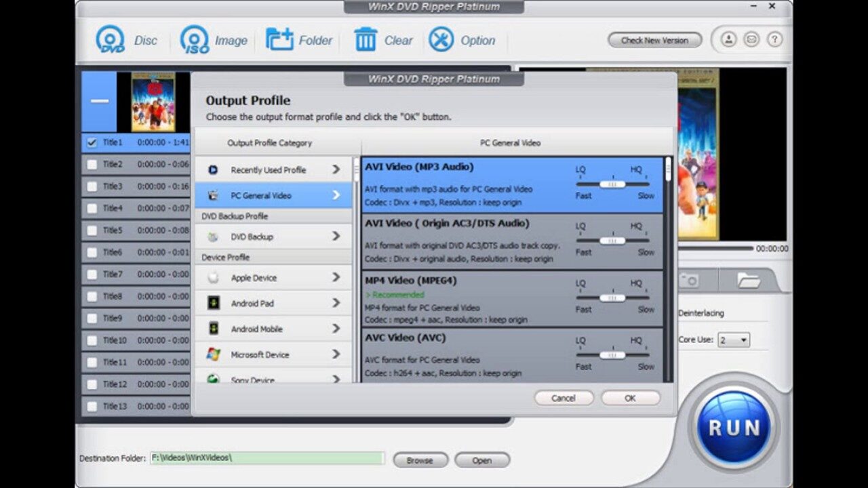Check the Title5 checkbox
The width and height of the screenshot is (868, 488).
(92, 230)
